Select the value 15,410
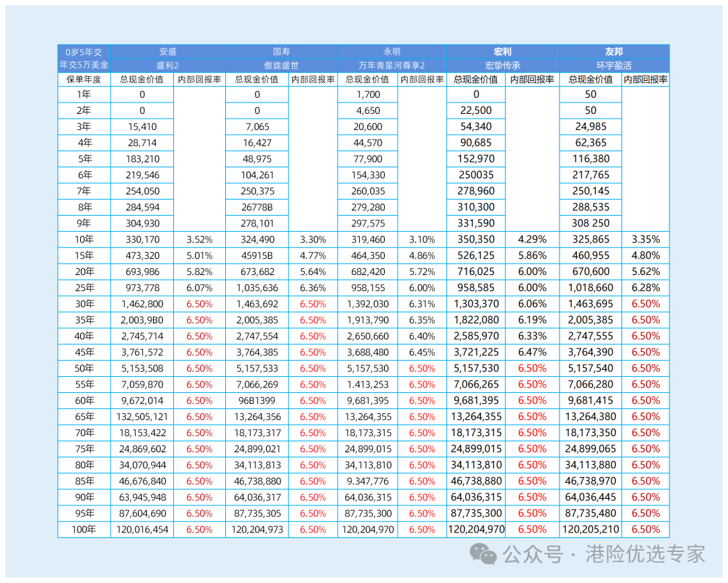Image resolution: width=728 pixels, height=583 pixels. 142,127
